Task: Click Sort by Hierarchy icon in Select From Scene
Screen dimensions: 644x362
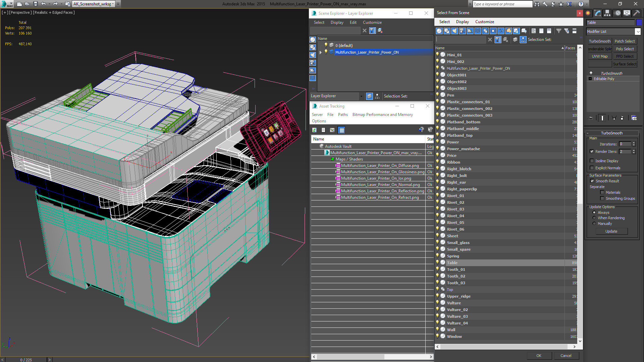Action: tap(523, 40)
